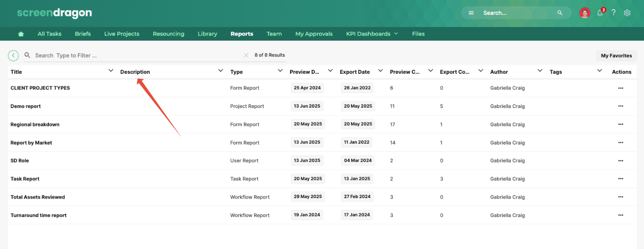Open the CLIENT PROJECT TYPES report
Image resolution: width=644 pixels, height=249 pixels.
(40, 88)
